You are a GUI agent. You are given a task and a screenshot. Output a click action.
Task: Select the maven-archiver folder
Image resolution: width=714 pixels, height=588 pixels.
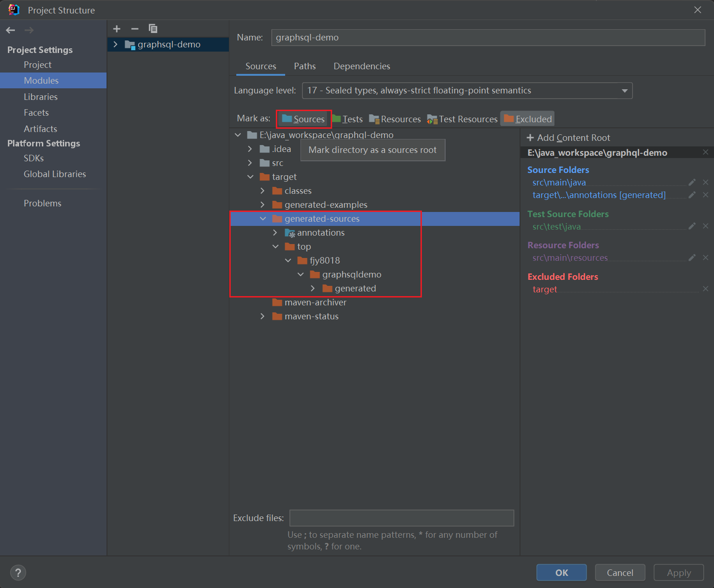(315, 302)
